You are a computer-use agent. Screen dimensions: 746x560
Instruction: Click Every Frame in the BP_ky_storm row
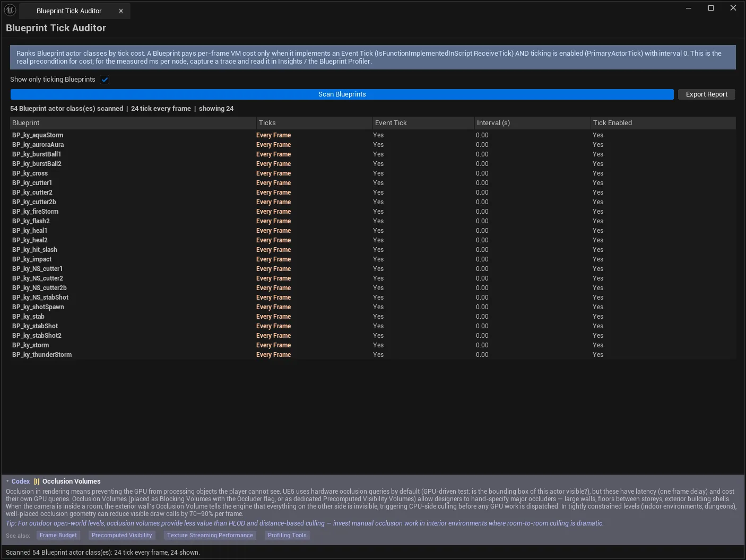(x=273, y=345)
